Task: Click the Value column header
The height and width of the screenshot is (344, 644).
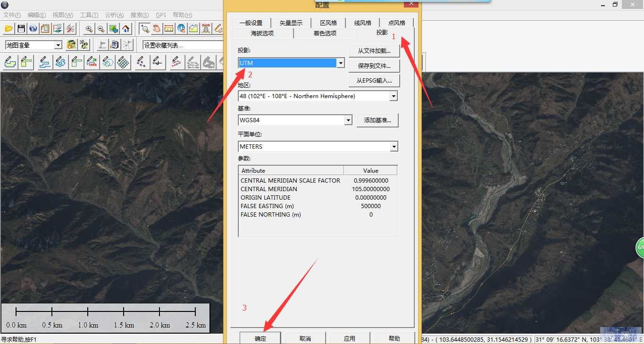Action: 370,170
